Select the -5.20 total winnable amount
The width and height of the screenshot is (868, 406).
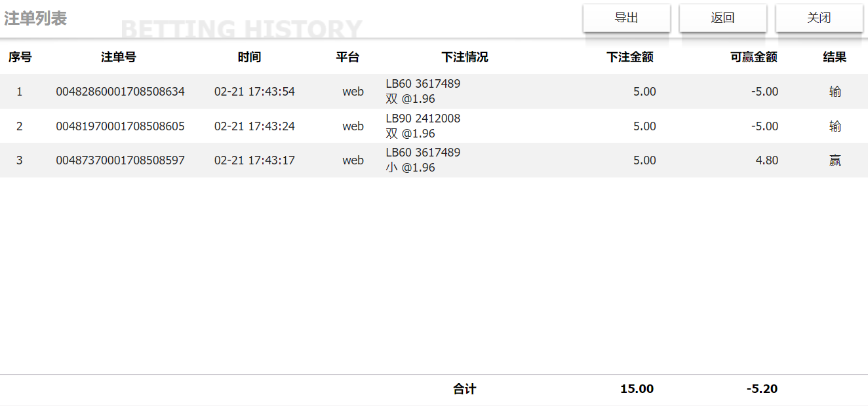[762, 389]
